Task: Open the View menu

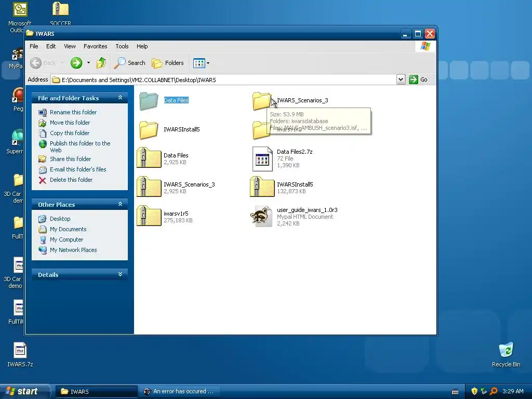Action: click(x=70, y=46)
